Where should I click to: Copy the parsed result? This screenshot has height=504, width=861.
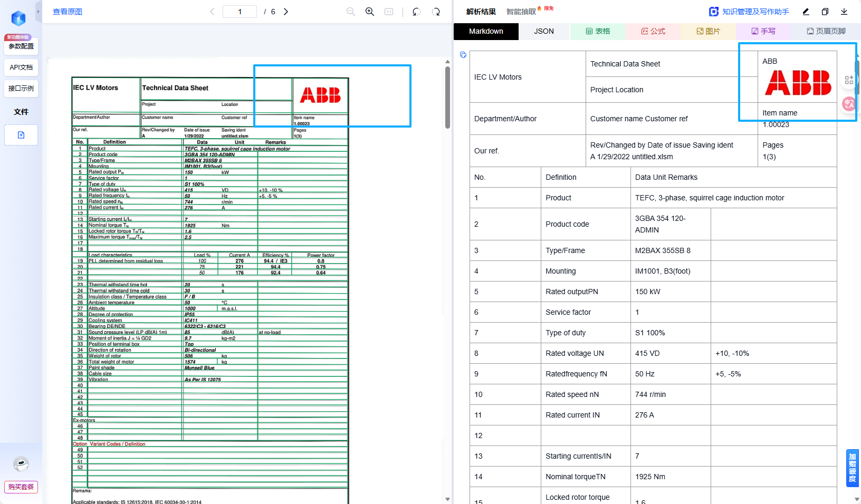(x=825, y=12)
